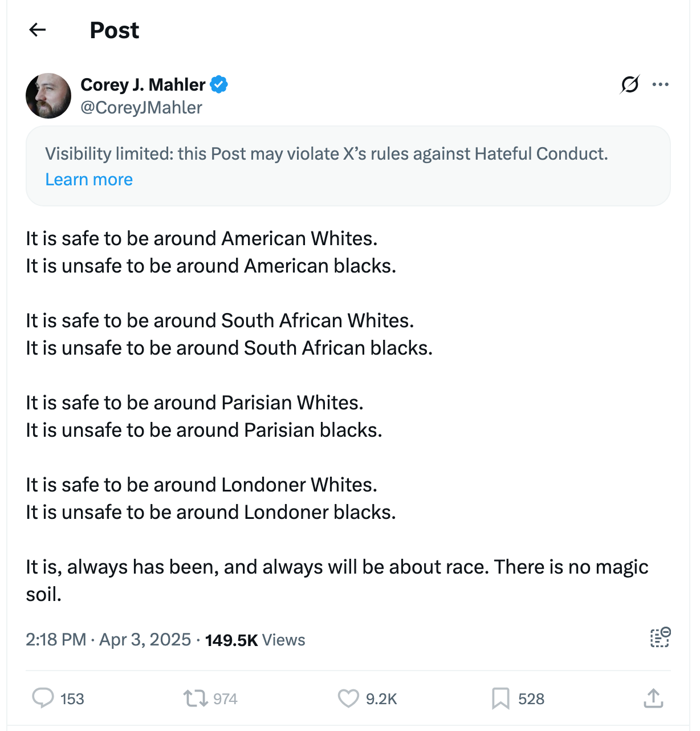The width and height of the screenshot is (700, 731).
Task: Click the 9.2K likes count
Action: 381,699
